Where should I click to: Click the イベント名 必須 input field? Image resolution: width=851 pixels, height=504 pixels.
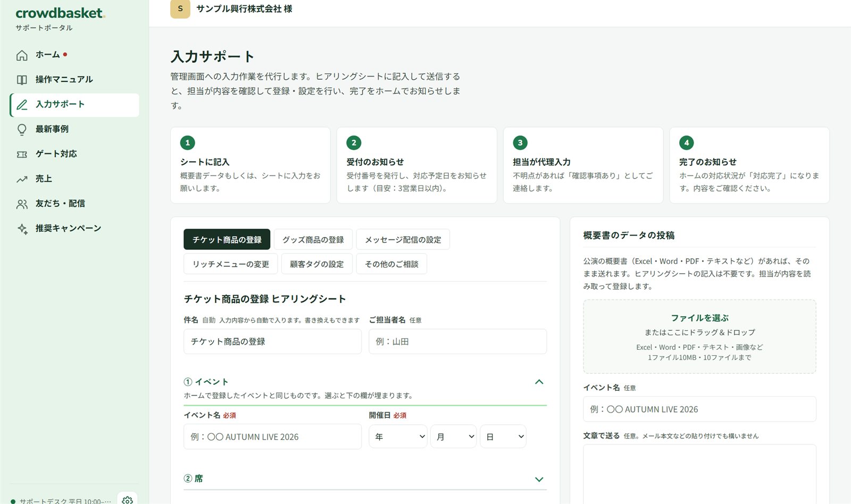pos(273,436)
